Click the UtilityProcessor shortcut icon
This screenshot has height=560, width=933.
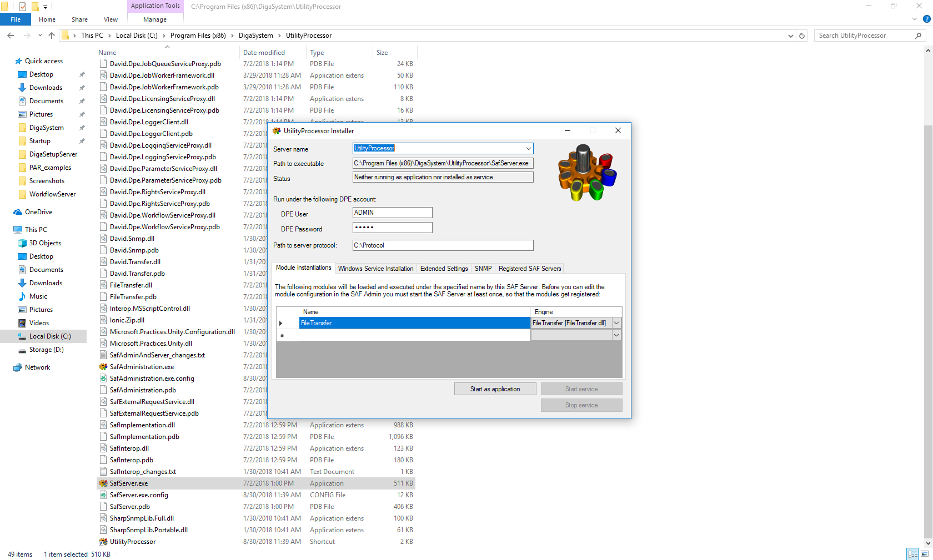103,542
